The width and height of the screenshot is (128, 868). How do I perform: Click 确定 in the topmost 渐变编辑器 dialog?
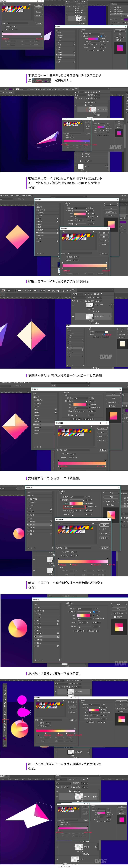pyautogui.click(x=39, y=5)
